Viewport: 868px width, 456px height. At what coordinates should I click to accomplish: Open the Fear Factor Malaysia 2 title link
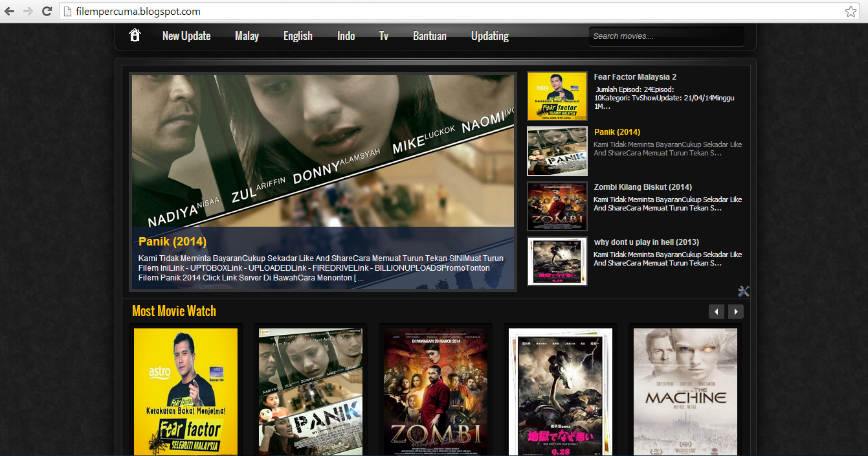pos(635,77)
